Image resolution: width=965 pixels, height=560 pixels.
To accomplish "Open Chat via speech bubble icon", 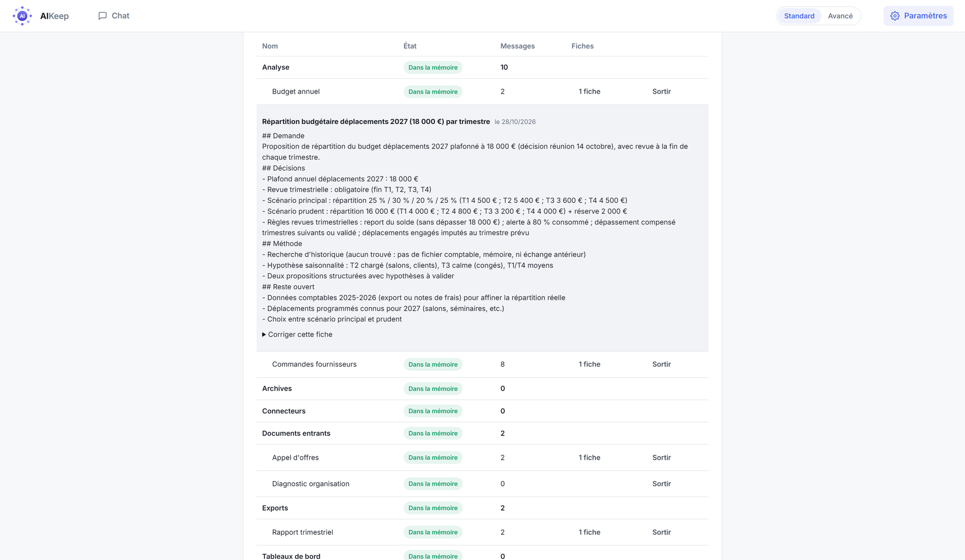I will point(103,16).
